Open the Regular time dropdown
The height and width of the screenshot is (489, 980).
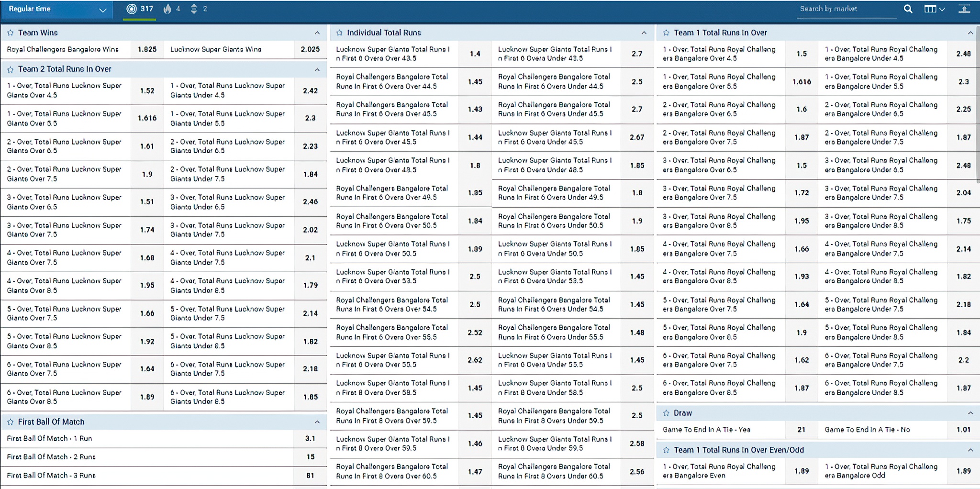coord(56,10)
